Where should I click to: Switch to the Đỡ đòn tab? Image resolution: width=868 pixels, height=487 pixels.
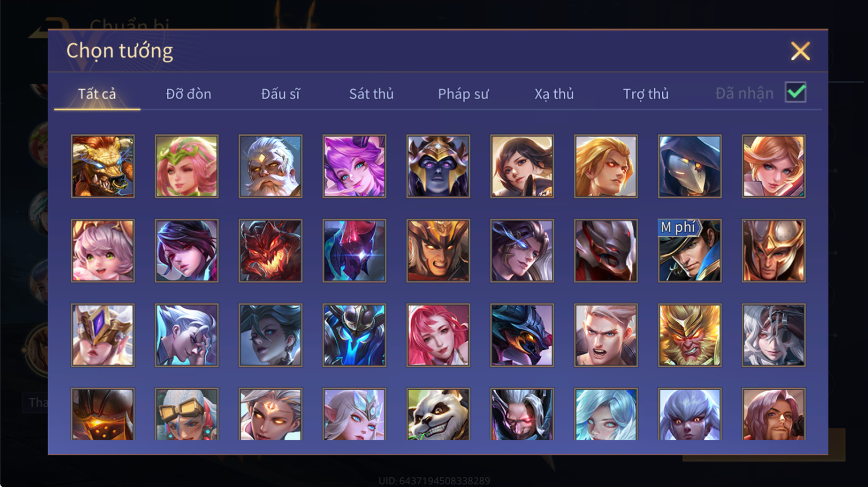pos(189,94)
